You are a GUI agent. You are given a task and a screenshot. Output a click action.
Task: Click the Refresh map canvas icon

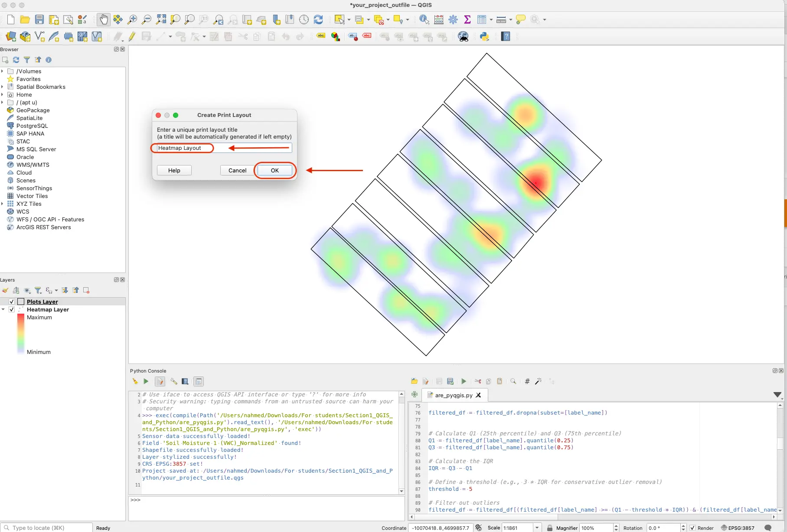click(318, 19)
